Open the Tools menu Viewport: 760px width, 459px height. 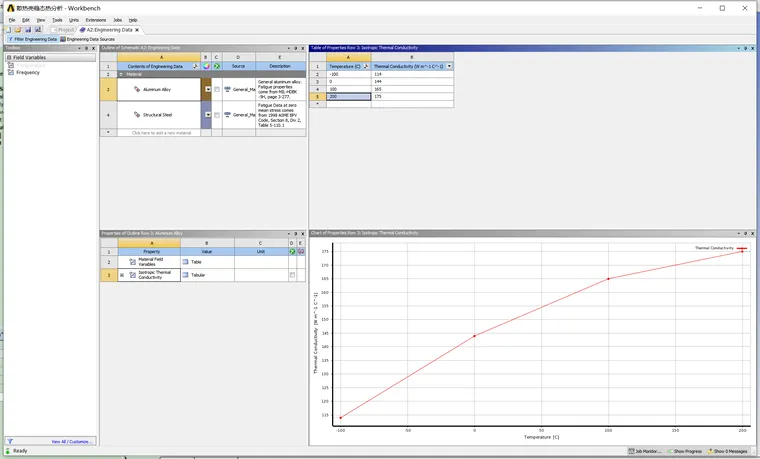click(x=57, y=20)
